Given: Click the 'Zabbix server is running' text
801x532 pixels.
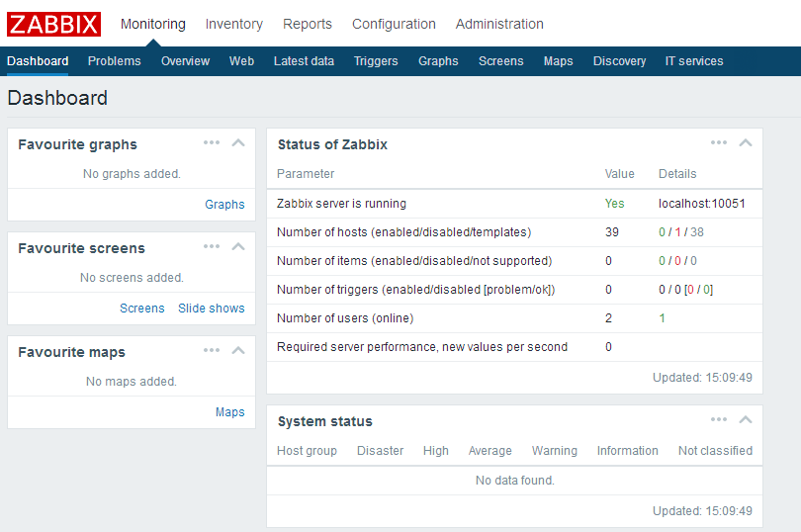Looking at the screenshot, I should pos(341,204).
